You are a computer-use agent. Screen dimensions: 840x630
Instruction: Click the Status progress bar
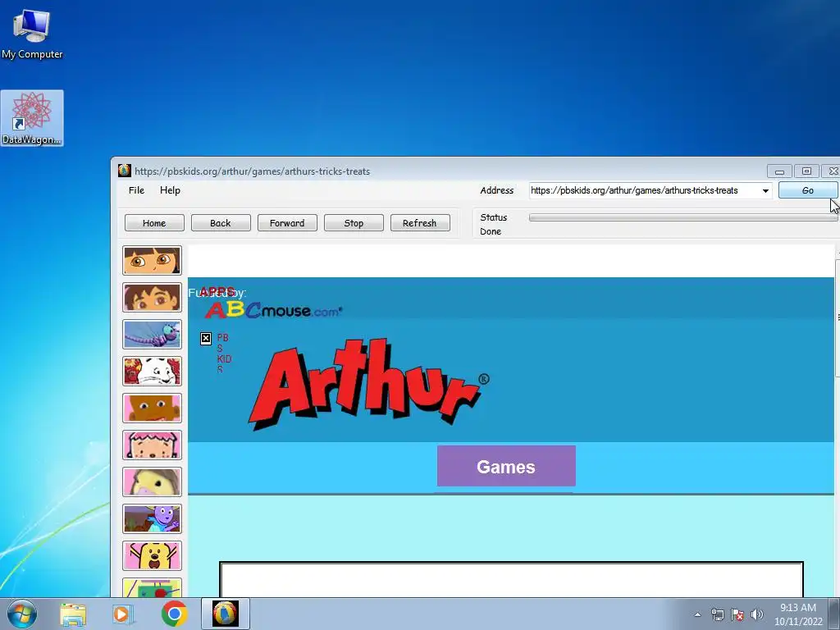tap(682, 217)
